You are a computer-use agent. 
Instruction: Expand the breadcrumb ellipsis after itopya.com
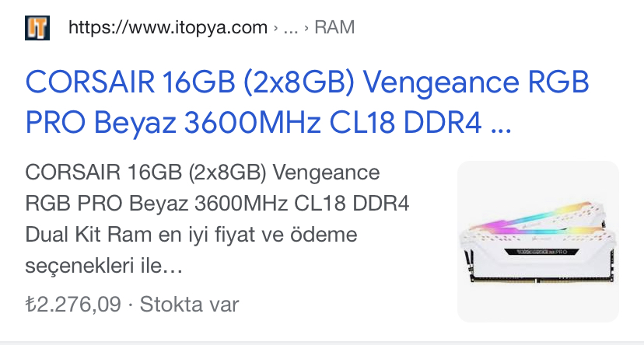click(x=290, y=28)
